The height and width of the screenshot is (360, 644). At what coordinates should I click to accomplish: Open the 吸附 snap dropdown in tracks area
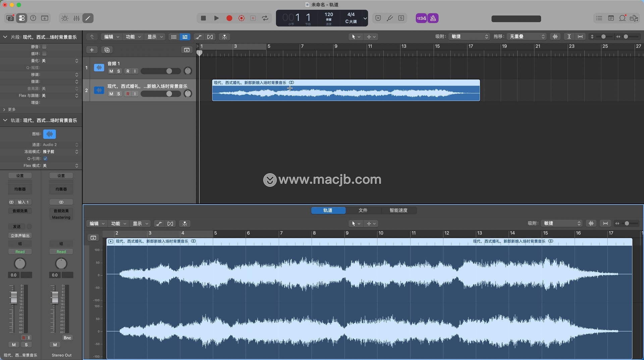point(469,37)
